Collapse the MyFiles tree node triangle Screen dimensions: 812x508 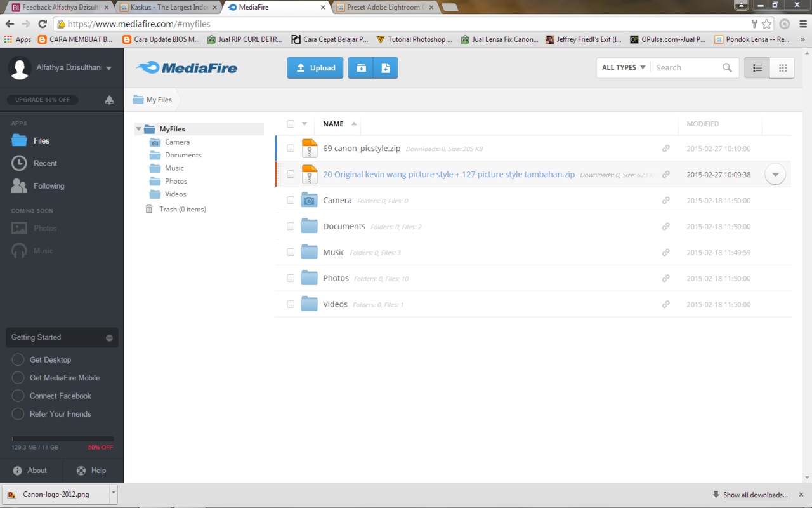point(138,129)
